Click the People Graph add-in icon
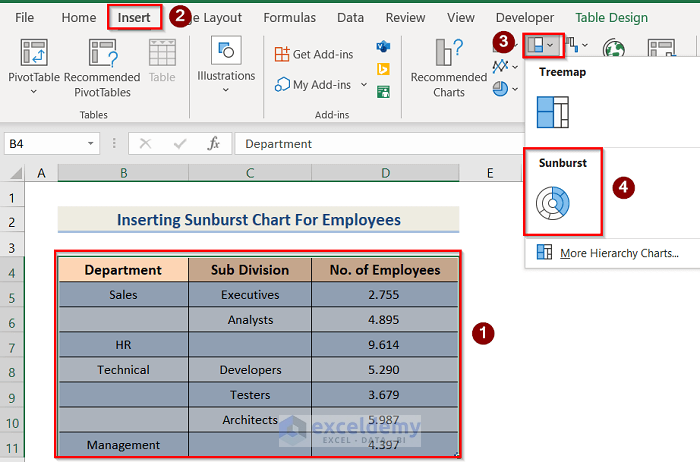 [383, 91]
